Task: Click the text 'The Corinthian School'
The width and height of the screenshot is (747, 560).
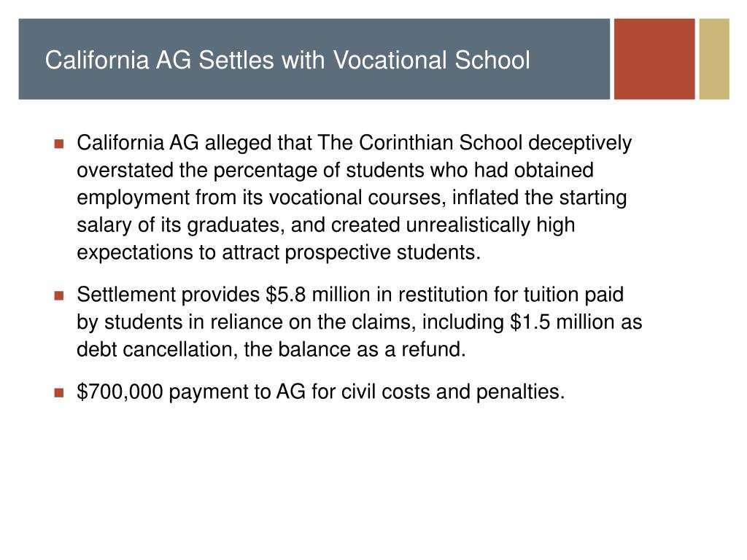Action: tap(419, 143)
